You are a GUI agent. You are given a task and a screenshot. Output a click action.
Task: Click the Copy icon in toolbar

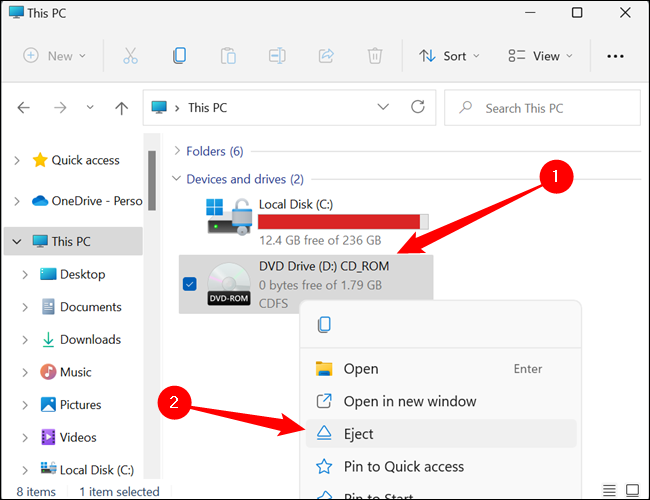point(181,56)
